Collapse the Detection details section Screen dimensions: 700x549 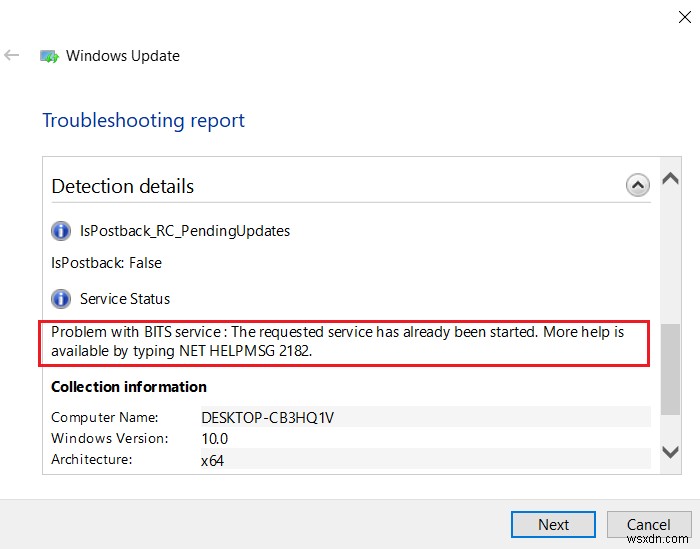click(638, 185)
